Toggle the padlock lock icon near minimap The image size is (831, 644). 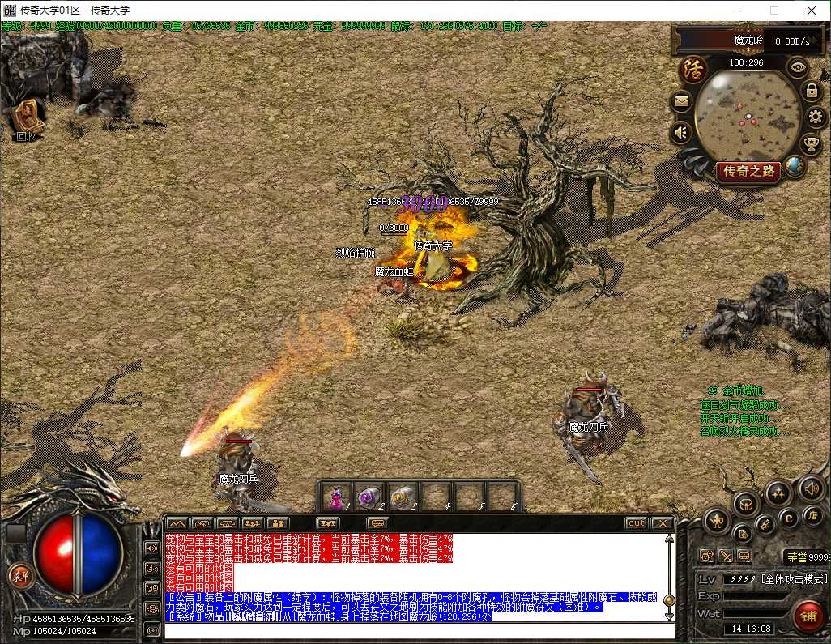(812, 91)
